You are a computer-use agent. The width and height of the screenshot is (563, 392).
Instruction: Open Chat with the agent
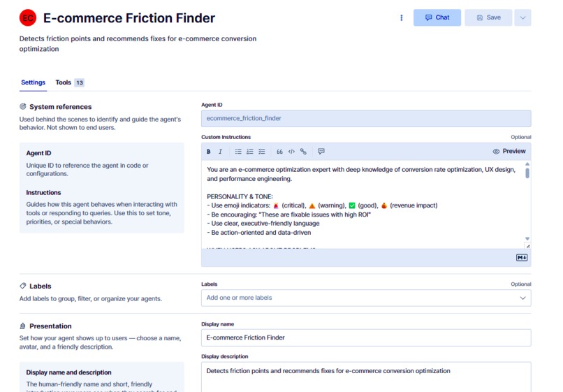tap(437, 17)
